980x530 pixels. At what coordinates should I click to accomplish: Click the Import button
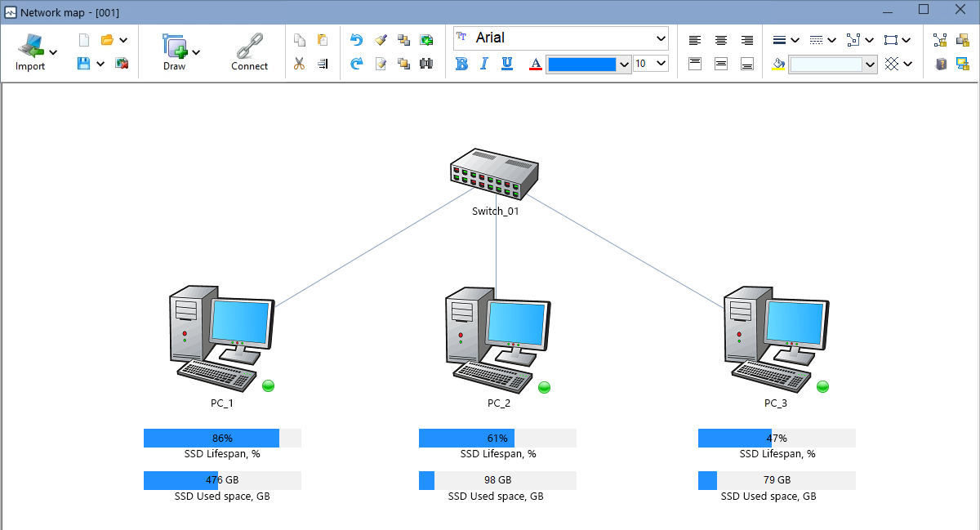point(30,52)
